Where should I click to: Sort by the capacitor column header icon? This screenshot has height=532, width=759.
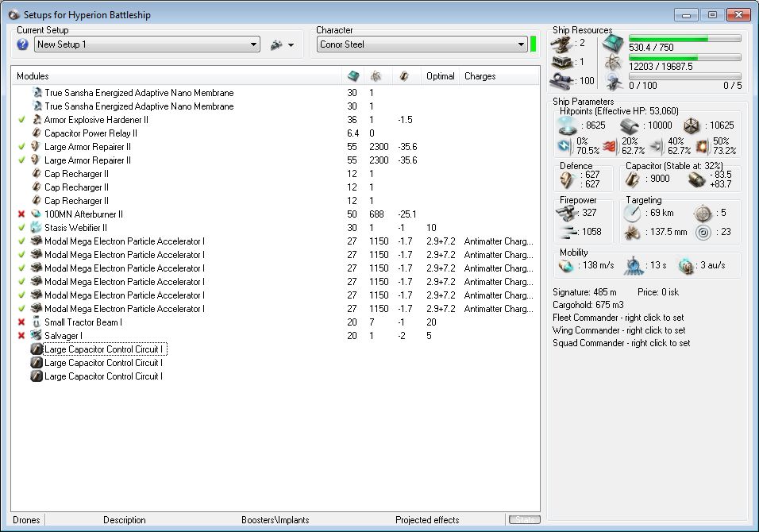pyautogui.click(x=403, y=76)
